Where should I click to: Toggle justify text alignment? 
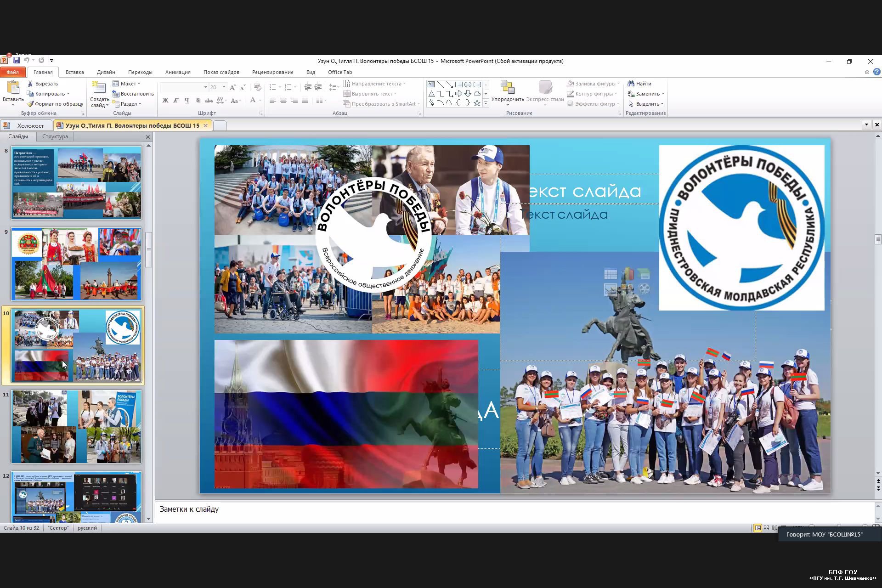click(x=305, y=100)
